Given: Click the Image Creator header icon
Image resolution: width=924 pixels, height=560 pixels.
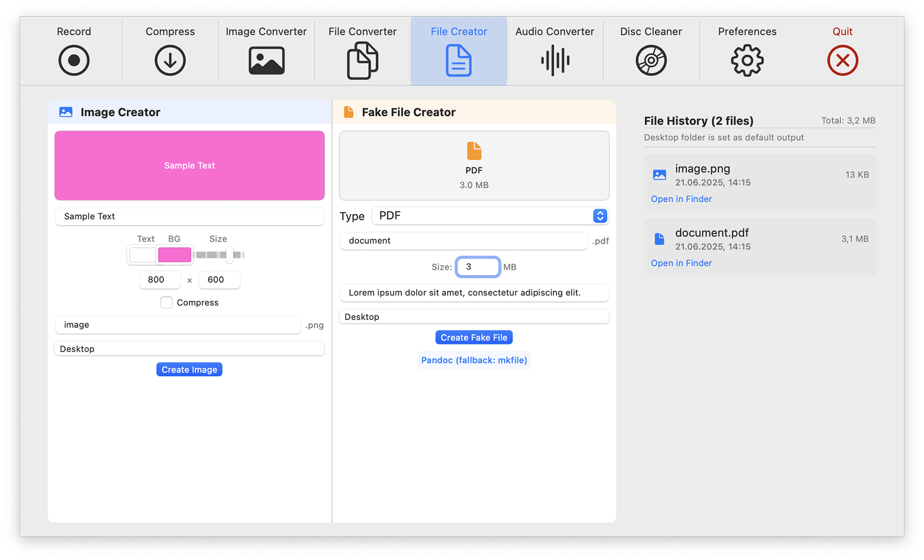Looking at the screenshot, I should pyautogui.click(x=66, y=112).
